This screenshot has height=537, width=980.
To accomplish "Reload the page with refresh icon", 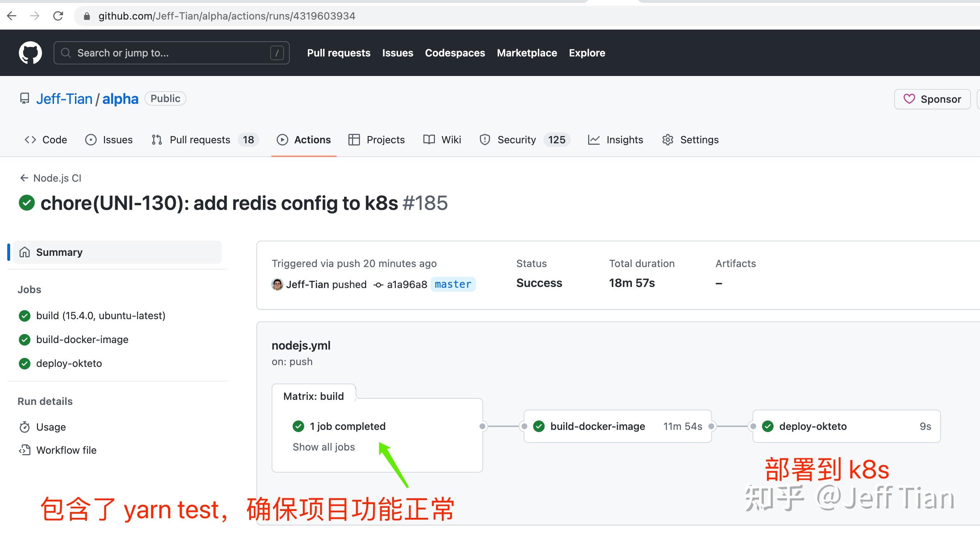I will (x=58, y=16).
